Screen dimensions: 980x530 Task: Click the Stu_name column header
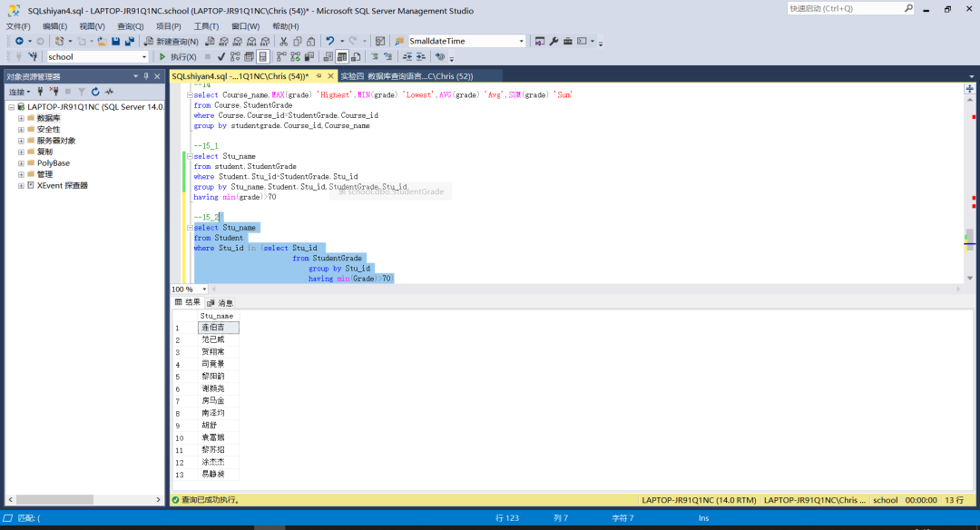click(216, 316)
